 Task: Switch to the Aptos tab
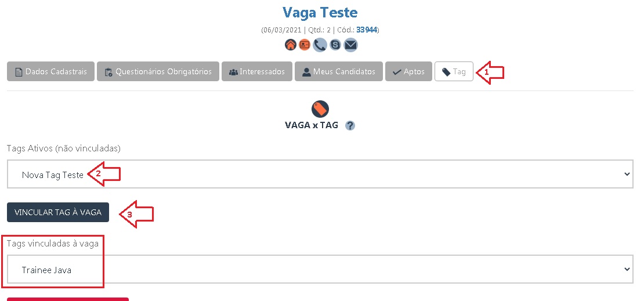point(408,71)
